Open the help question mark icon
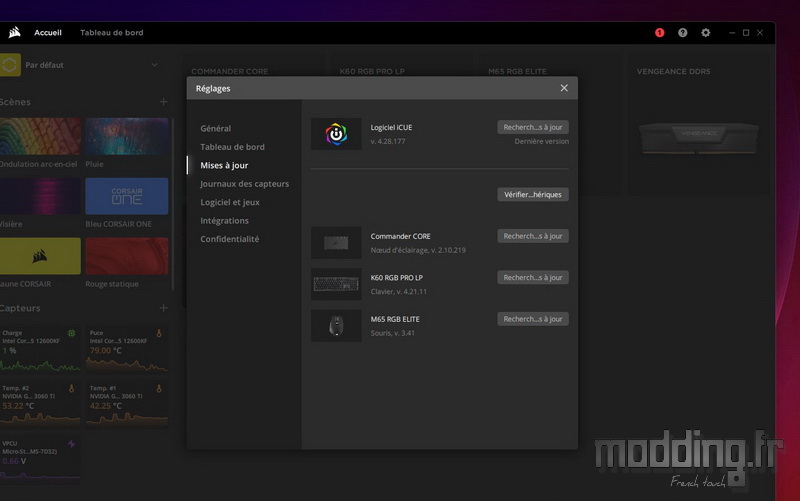This screenshot has height=501, width=800. click(682, 33)
